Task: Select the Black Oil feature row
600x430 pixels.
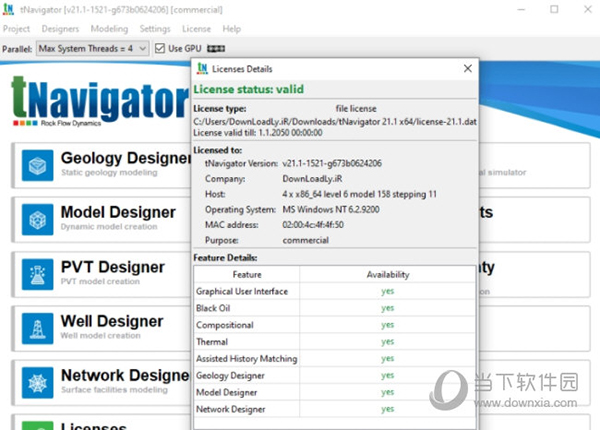Action: tap(335, 308)
